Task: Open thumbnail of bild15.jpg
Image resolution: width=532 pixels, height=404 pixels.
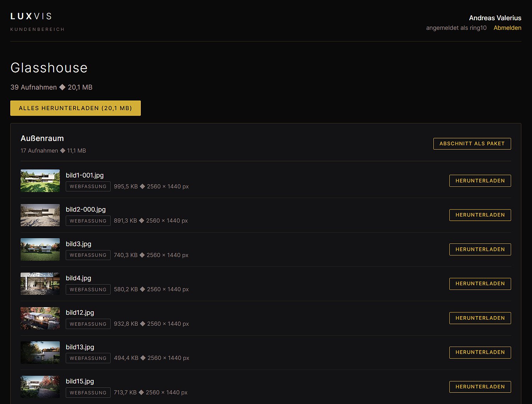Action: (40, 387)
